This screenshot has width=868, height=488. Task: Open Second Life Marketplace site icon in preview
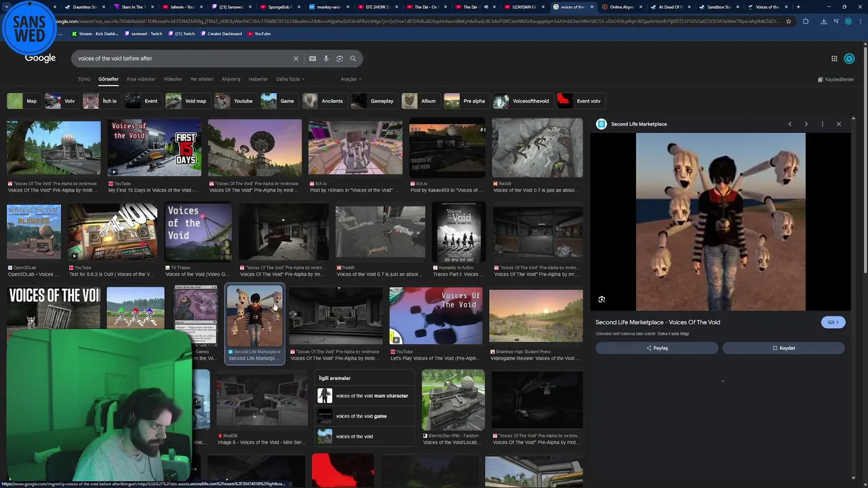[x=601, y=124]
